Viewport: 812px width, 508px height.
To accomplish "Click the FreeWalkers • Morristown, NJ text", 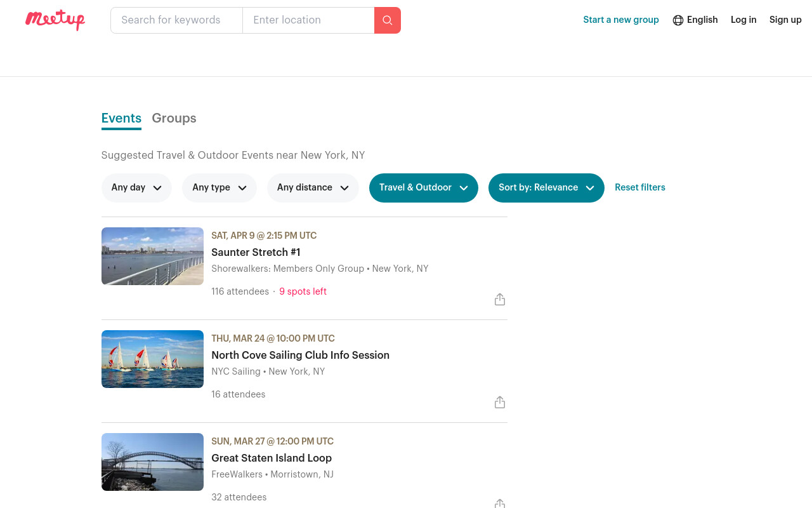I will point(272,474).
